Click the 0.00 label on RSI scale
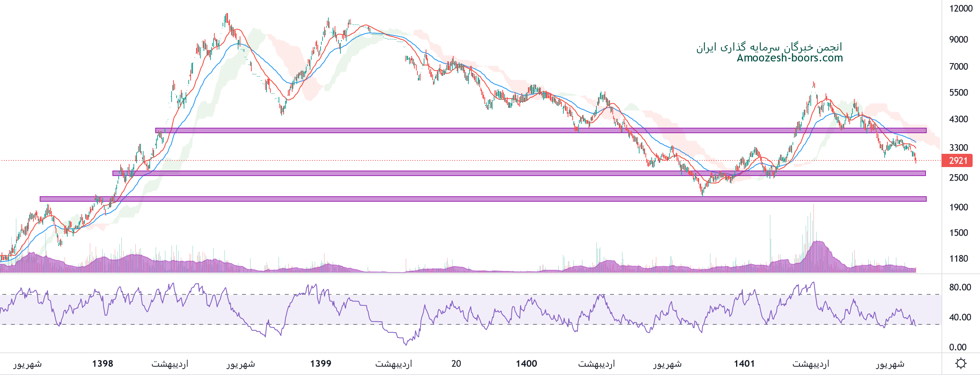 click(x=957, y=347)
